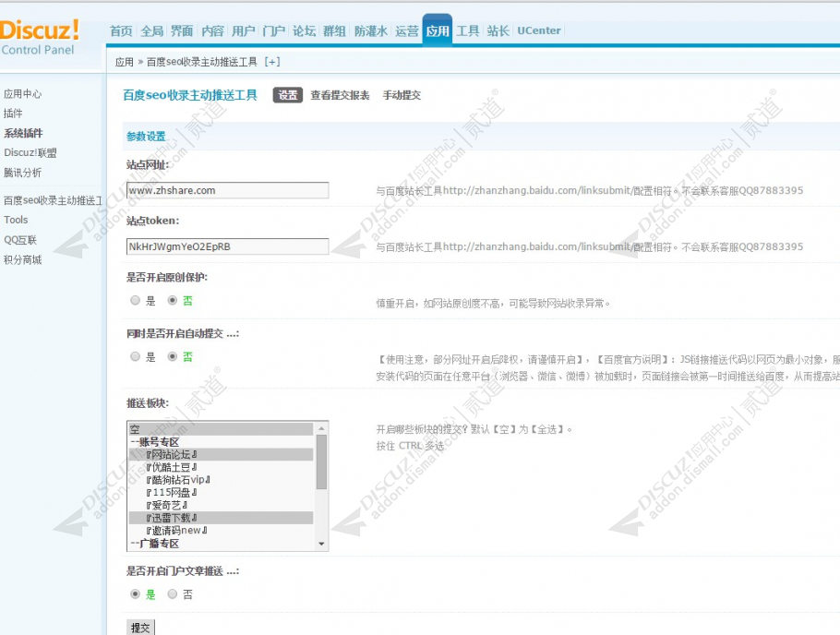Viewport: 840px width, 635px height.
Task: Select 『网站论坛』 in the 推送板块 list
Action: (222, 454)
